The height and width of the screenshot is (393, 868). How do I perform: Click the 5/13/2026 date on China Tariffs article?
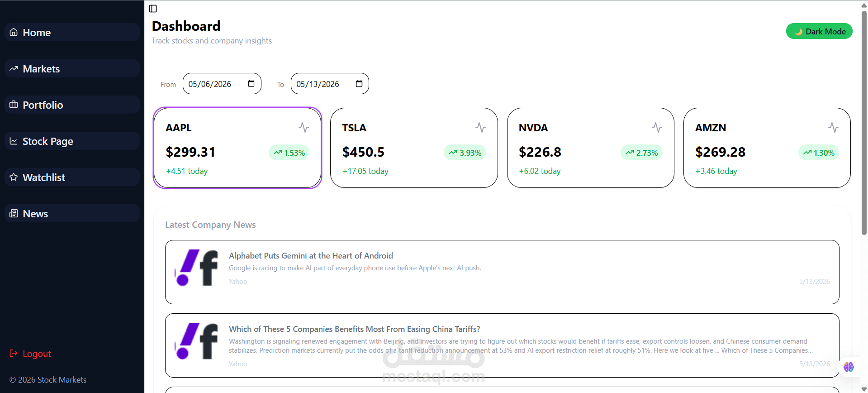click(x=815, y=364)
